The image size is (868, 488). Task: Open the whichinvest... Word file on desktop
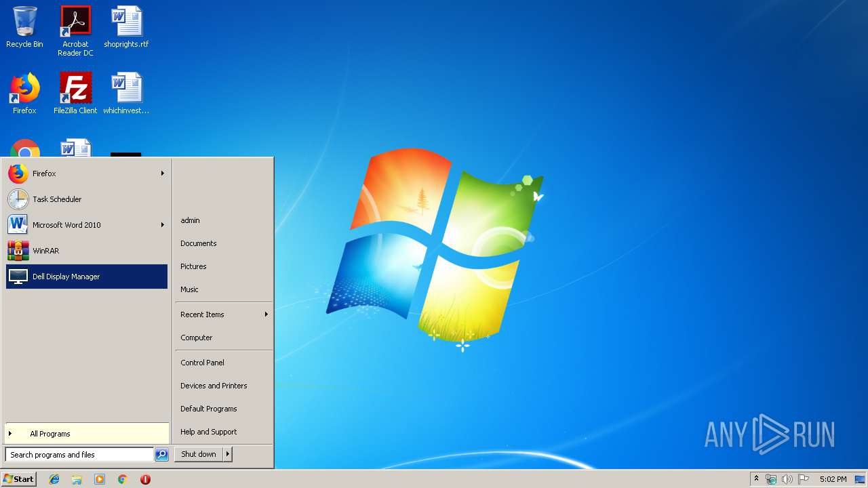(126, 94)
